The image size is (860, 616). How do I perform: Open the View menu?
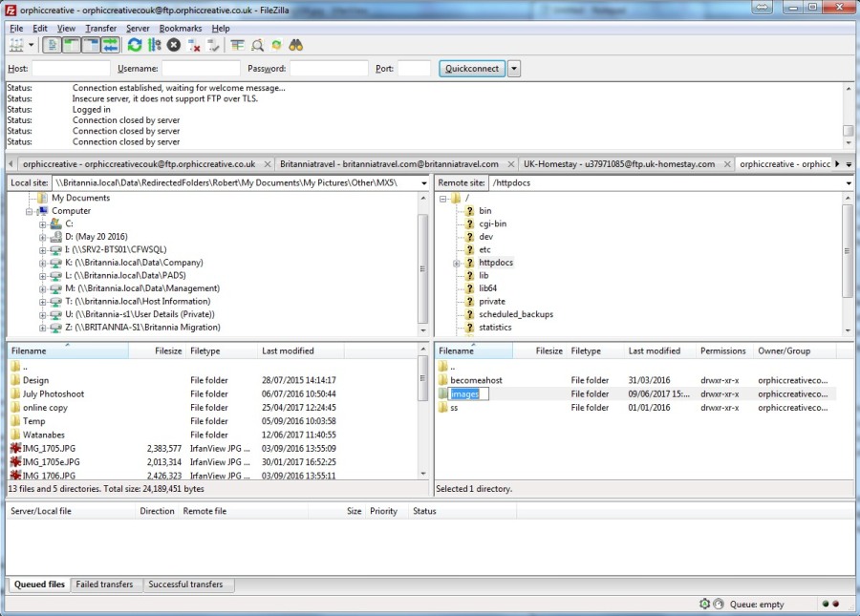[66, 29]
